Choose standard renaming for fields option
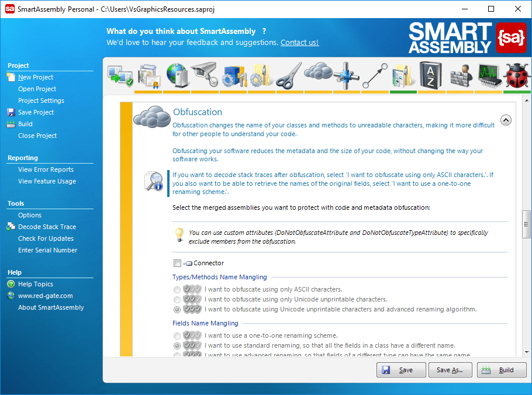532x395 pixels. [177, 345]
